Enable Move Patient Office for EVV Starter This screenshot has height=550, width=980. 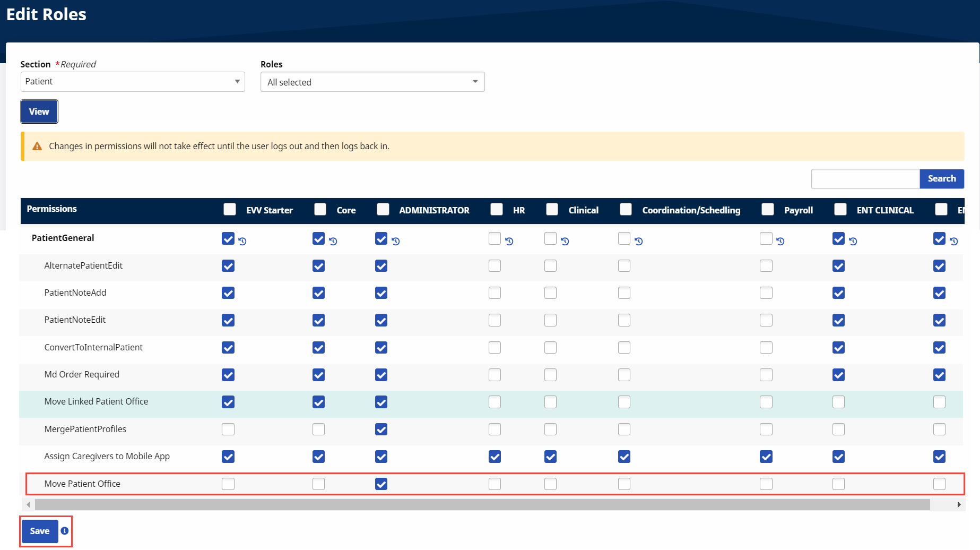tap(228, 484)
